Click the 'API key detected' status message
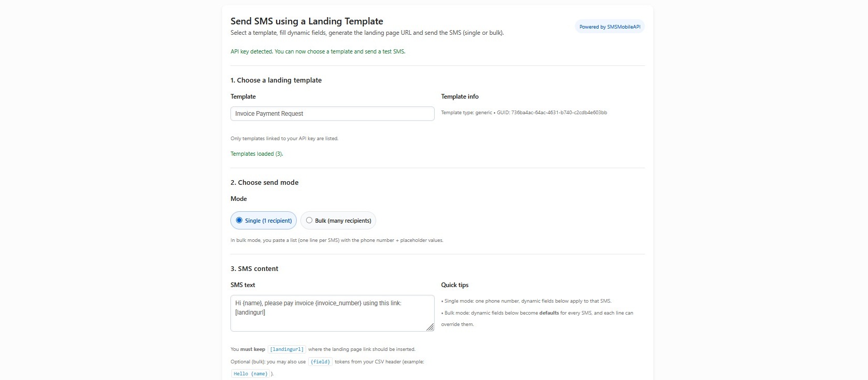Image resolution: width=868 pixels, height=380 pixels. (x=318, y=51)
